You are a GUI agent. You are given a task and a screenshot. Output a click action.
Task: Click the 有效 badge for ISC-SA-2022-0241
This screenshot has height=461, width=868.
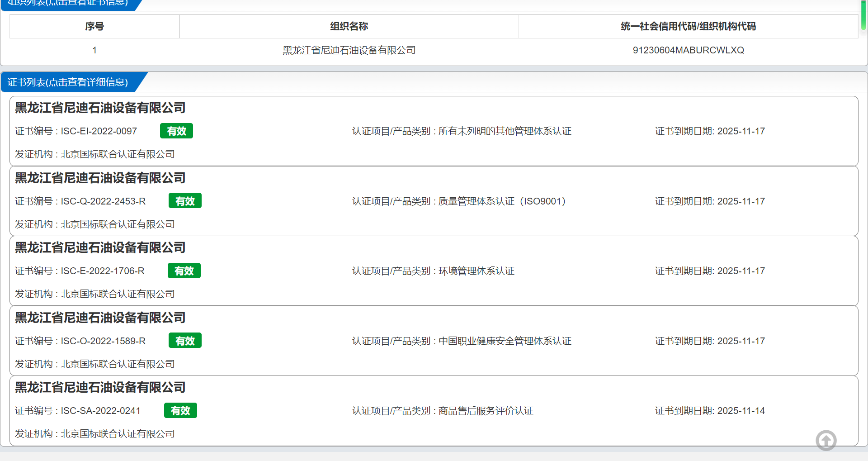coord(180,410)
